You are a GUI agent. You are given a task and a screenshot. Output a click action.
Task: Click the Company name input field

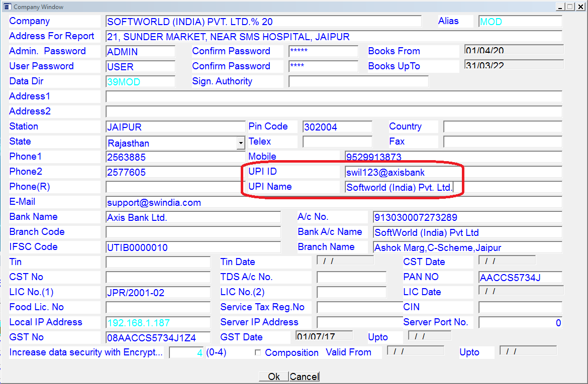264,22
